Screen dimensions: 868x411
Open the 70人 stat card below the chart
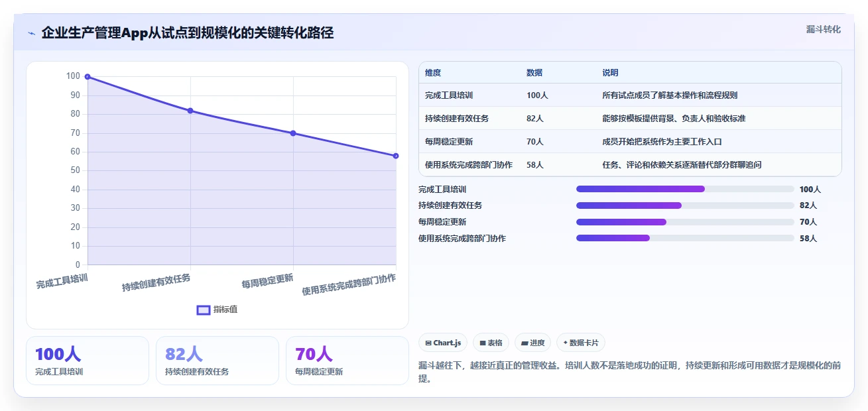[x=347, y=361]
